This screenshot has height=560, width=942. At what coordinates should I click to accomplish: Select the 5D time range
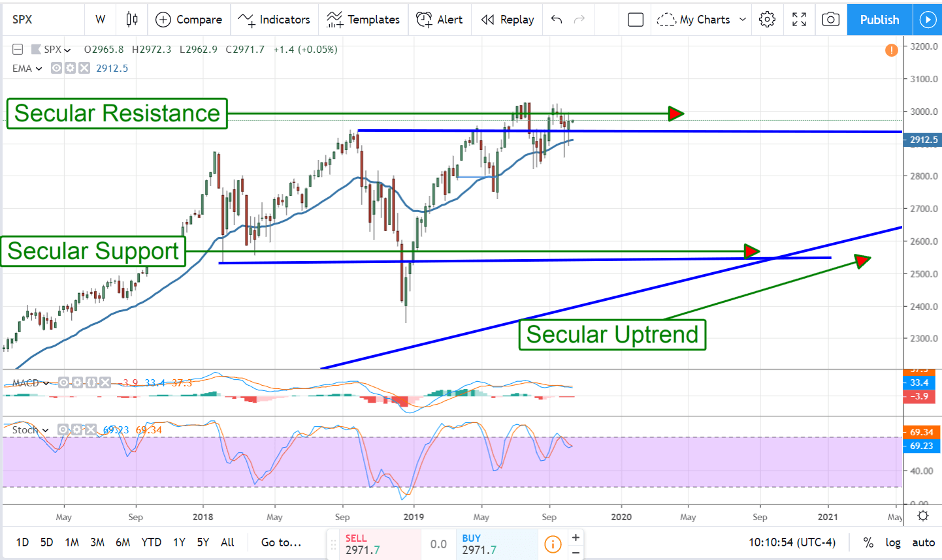click(x=47, y=542)
